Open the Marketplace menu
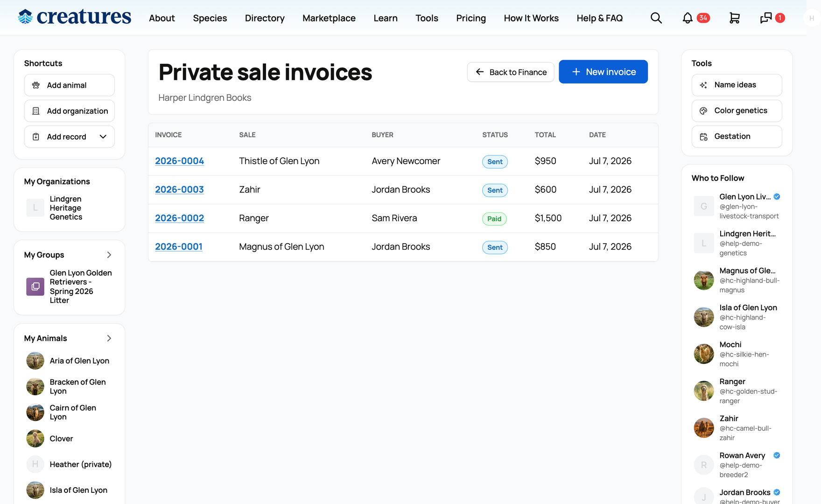Screen dimensions: 821x504 point(329,18)
